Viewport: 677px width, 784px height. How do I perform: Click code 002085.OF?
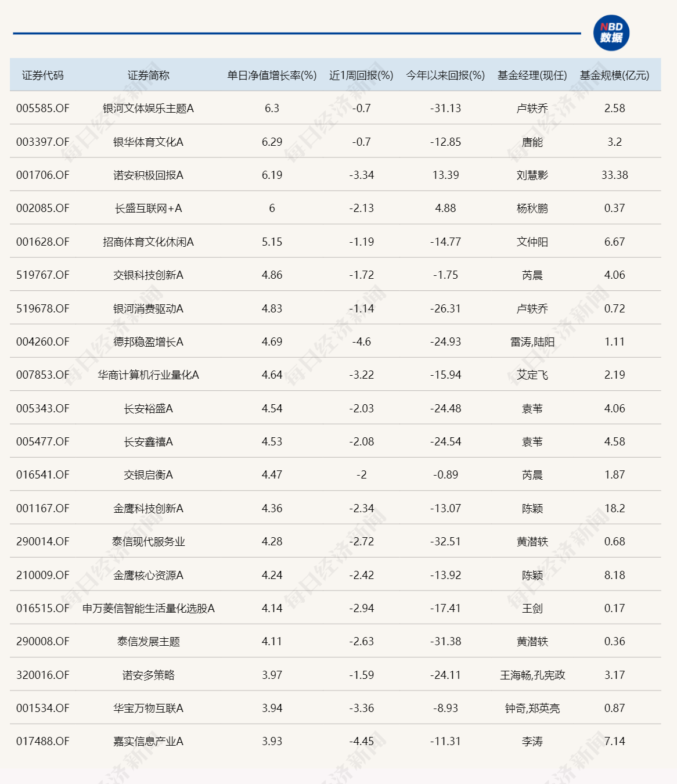[43, 208]
